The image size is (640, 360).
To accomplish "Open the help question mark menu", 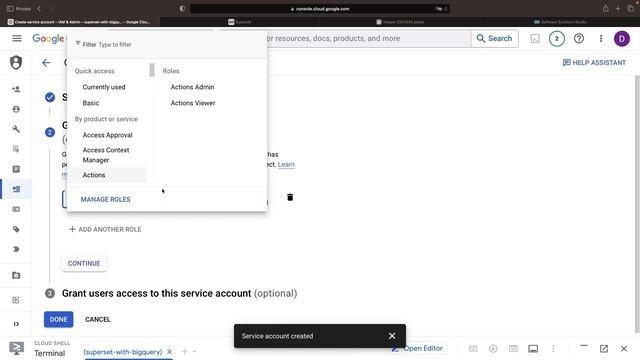I will (579, 38).
